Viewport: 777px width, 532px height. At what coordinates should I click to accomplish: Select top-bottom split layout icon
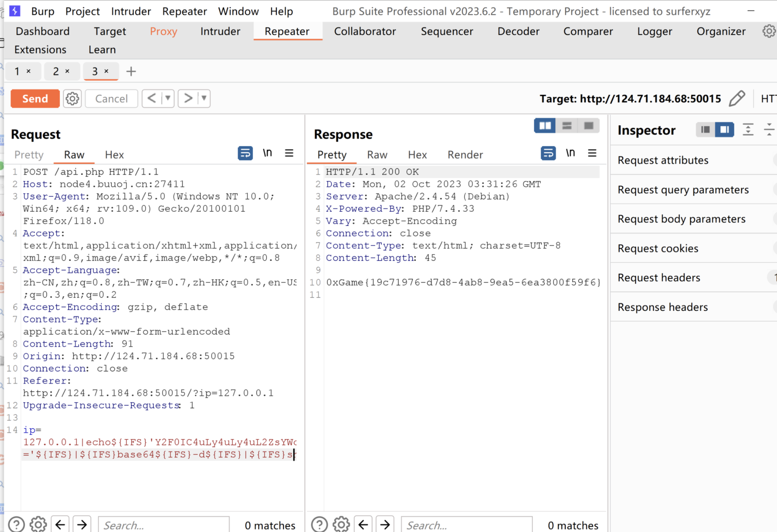[567, 126]
